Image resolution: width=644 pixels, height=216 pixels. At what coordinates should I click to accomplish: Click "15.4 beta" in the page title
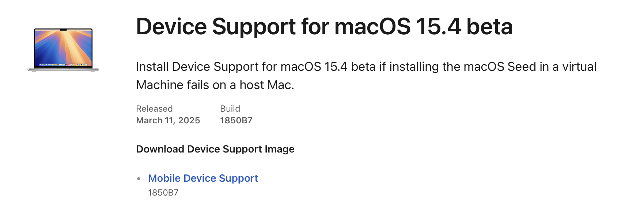(464, 27)
